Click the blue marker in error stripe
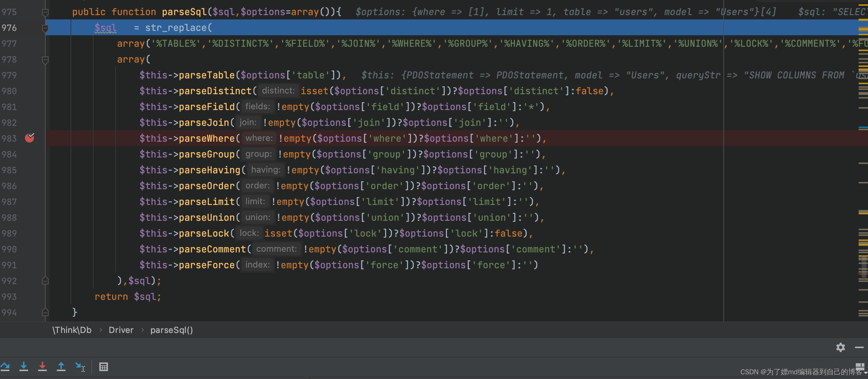The image size is (868, 379). (863, 127)
